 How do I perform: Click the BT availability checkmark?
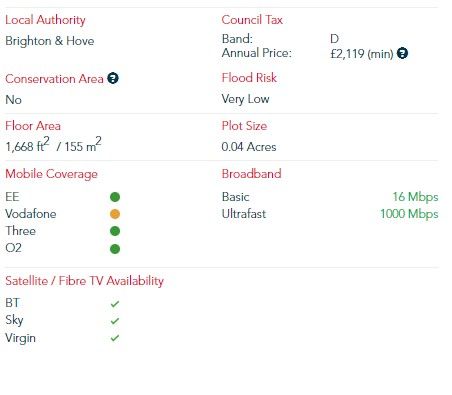pos(115,304)
